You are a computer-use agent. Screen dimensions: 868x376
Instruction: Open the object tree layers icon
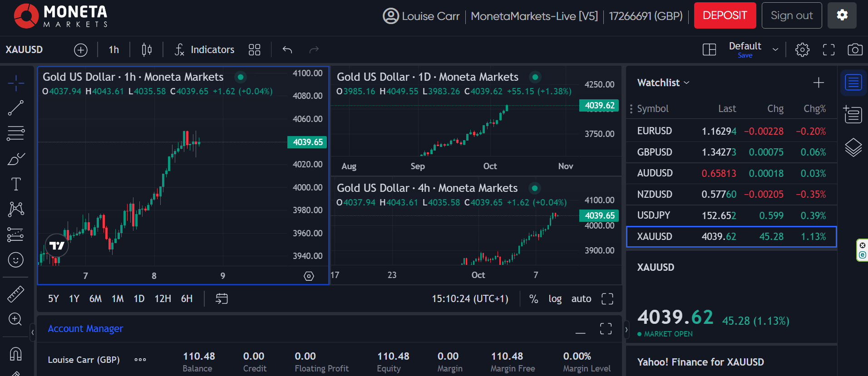[x=853, y=147]
